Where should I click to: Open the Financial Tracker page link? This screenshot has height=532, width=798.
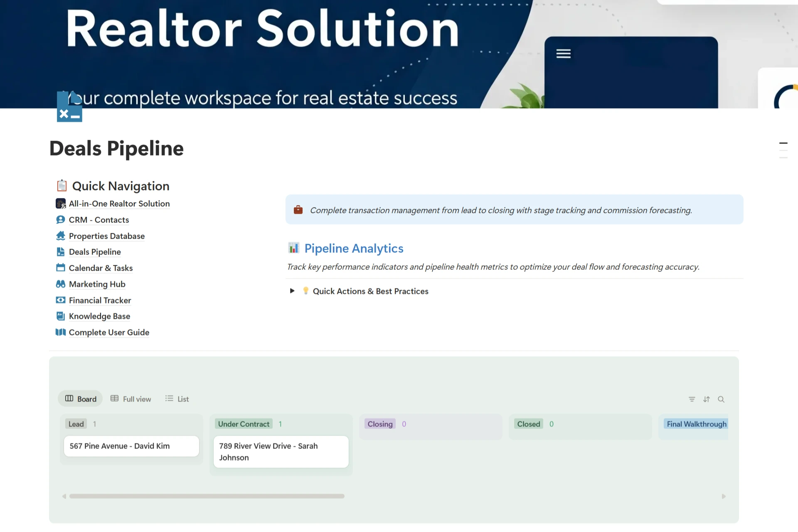(x=100, y=300)
